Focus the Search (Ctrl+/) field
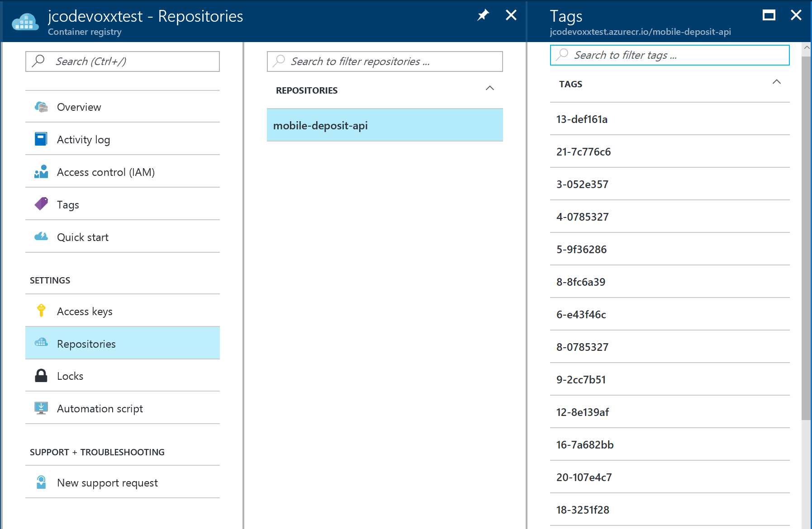This screenshot has height=529, width=812. point(123,61)
